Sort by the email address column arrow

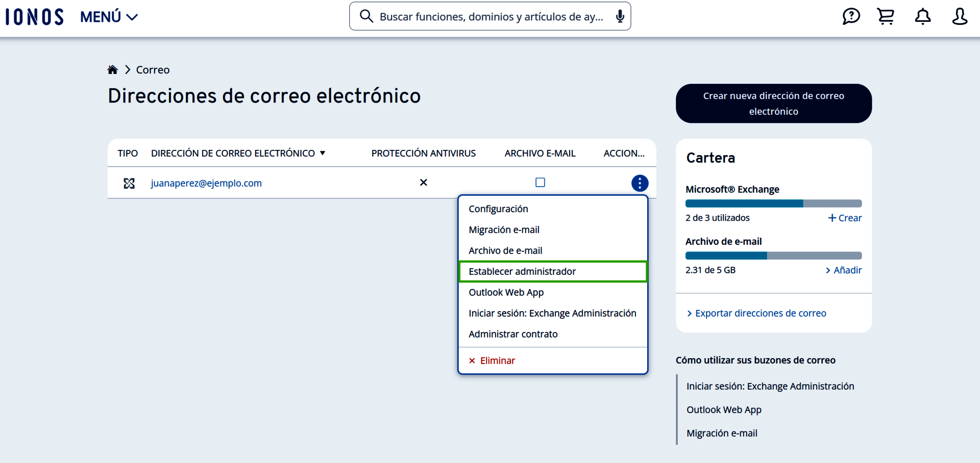323,152
